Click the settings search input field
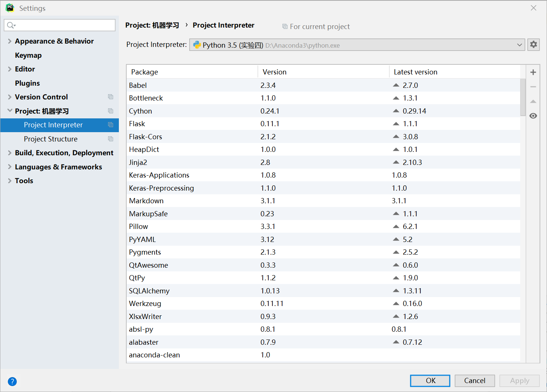This screenshot has width=547, height=392. pyautogui.click(x=60, y=25)
